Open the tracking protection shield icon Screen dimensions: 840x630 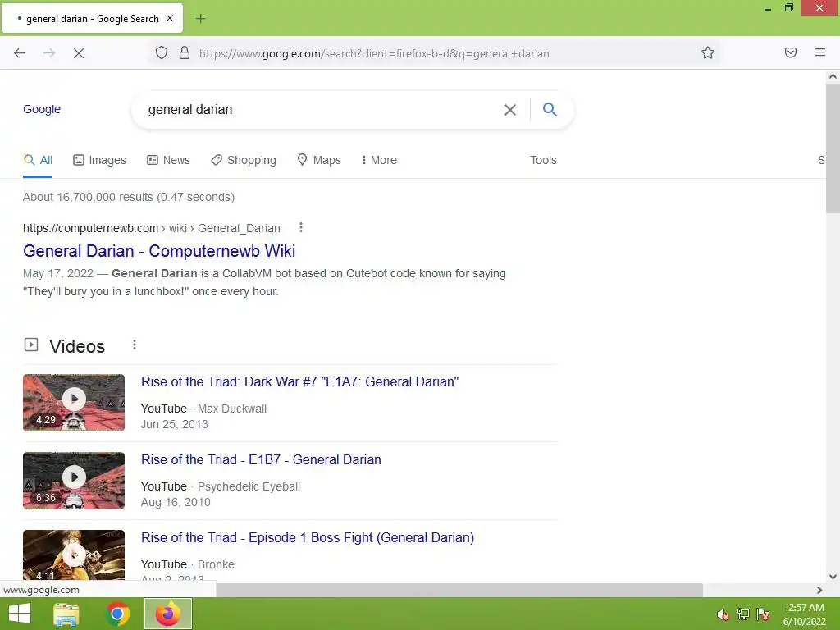click(162, 52)
